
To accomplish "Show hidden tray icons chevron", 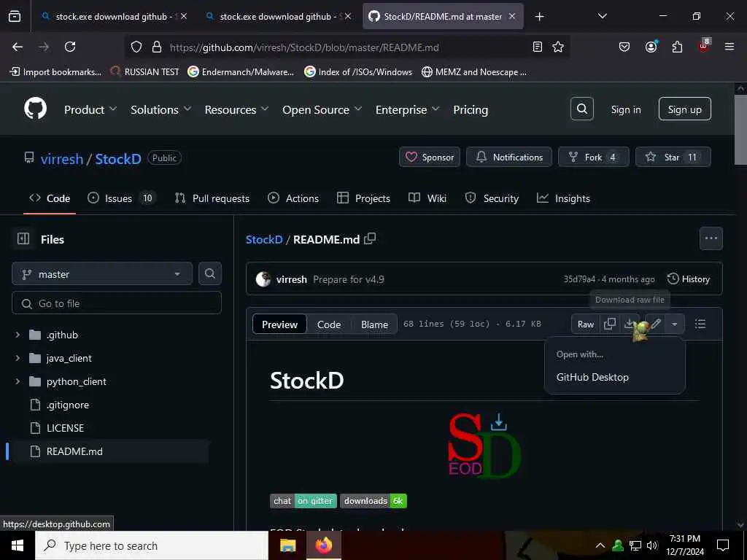I will [x=600, y=545].
